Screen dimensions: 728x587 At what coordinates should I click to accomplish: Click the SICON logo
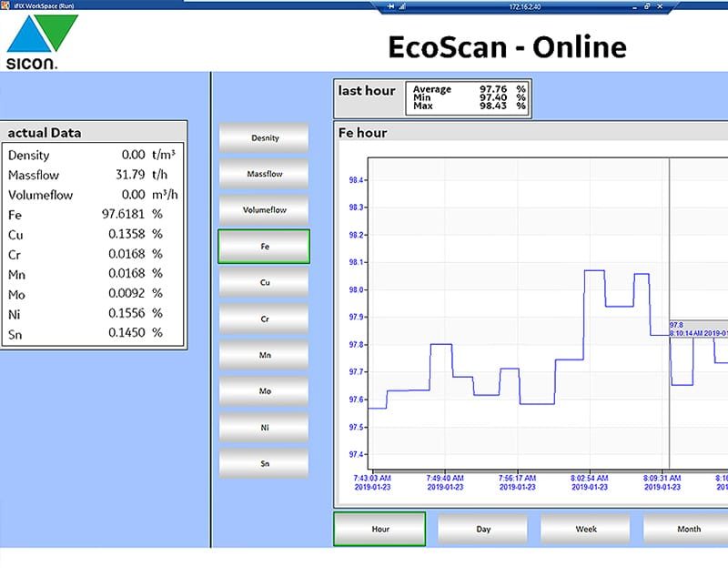[43, 43]
